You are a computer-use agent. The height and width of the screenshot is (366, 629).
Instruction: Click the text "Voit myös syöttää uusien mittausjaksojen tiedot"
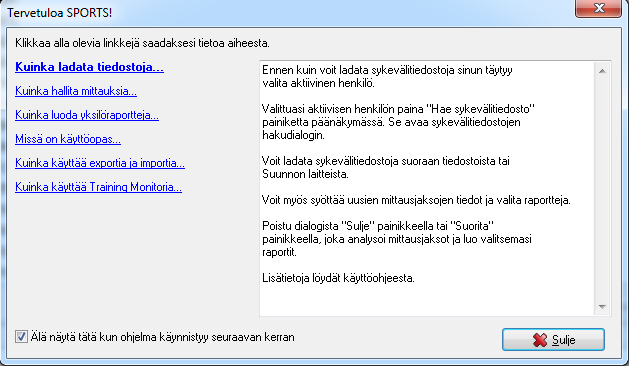pyautogui.click(x=372, y=200)
